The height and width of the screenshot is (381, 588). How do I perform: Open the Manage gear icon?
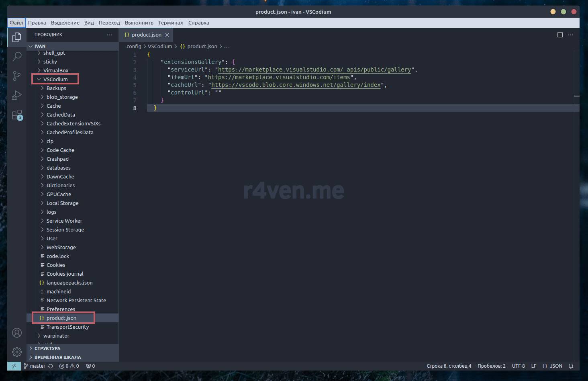pos(17,352)
